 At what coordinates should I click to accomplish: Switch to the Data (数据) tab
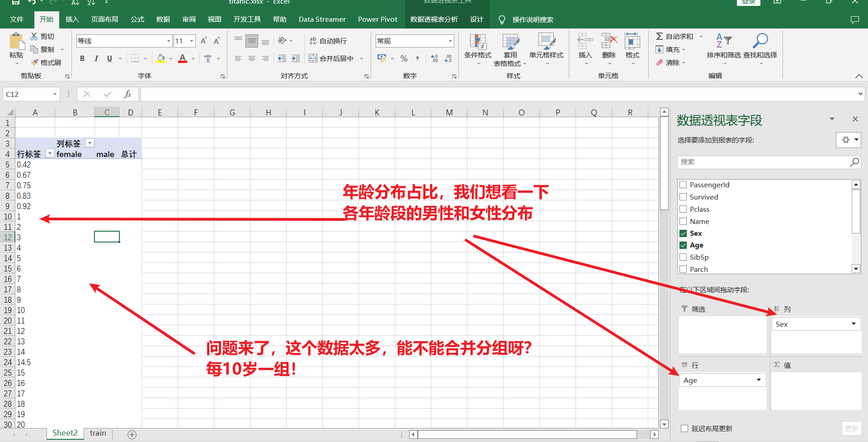163,19
